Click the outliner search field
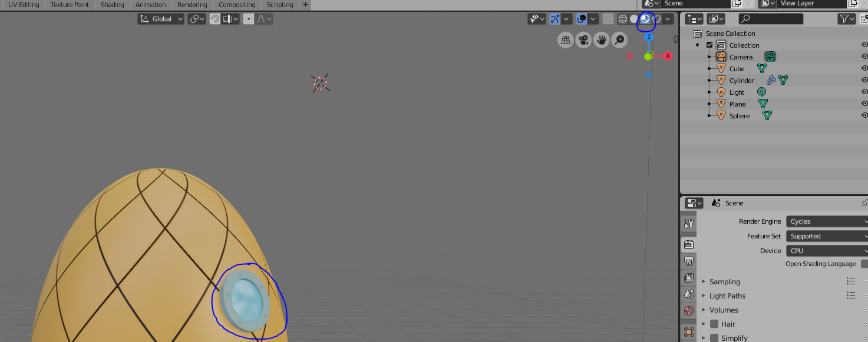Image resolution: width=868 pixels, height=342 pixels. (x=771, y=19)
